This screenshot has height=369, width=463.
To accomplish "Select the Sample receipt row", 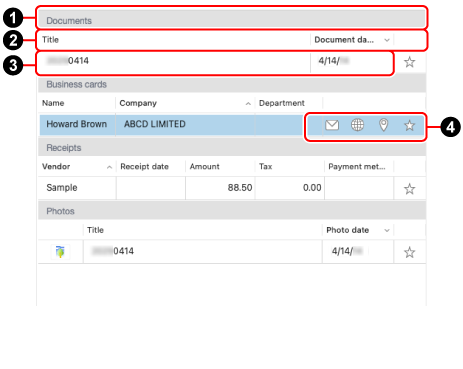I will (x=232, y=188).
